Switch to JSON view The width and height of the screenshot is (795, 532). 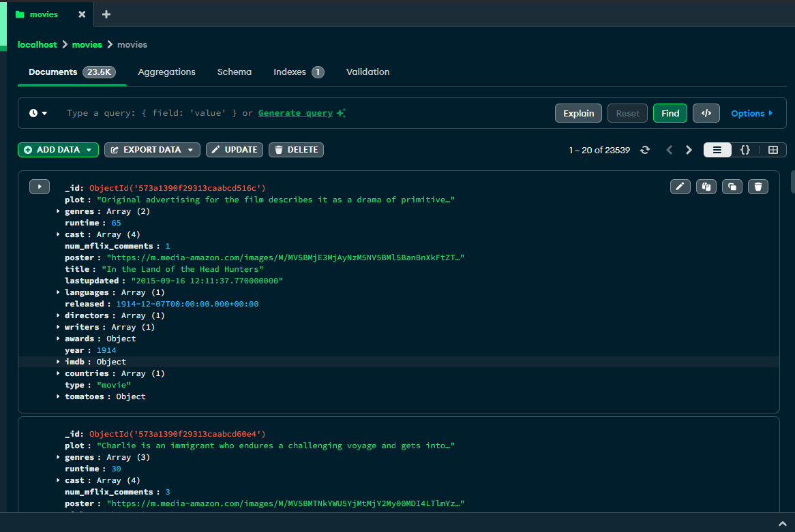tap(745, 150)
